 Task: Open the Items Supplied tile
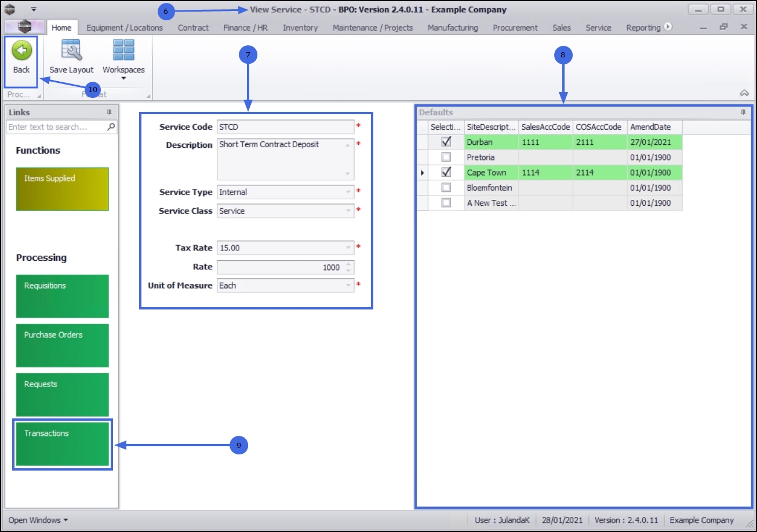click(63, 189)
